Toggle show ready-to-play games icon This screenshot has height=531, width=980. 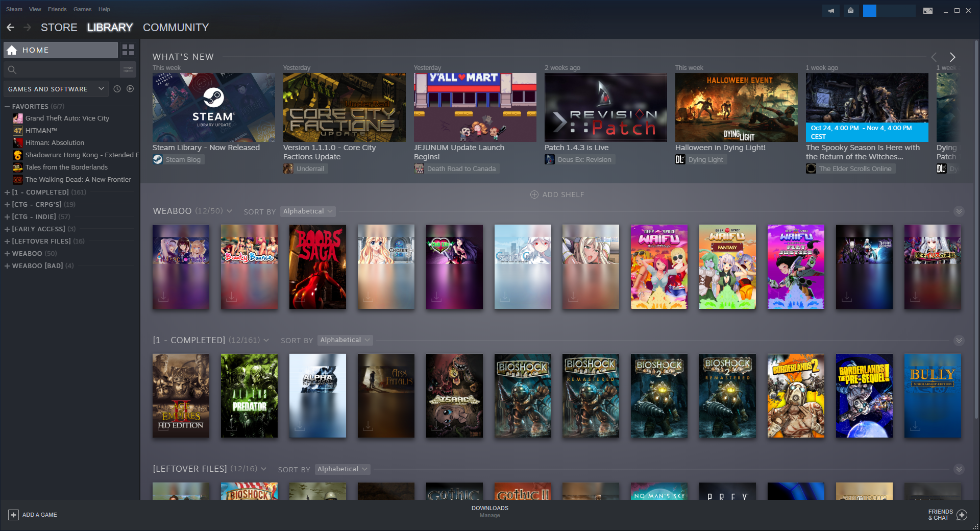click(130, 89)
